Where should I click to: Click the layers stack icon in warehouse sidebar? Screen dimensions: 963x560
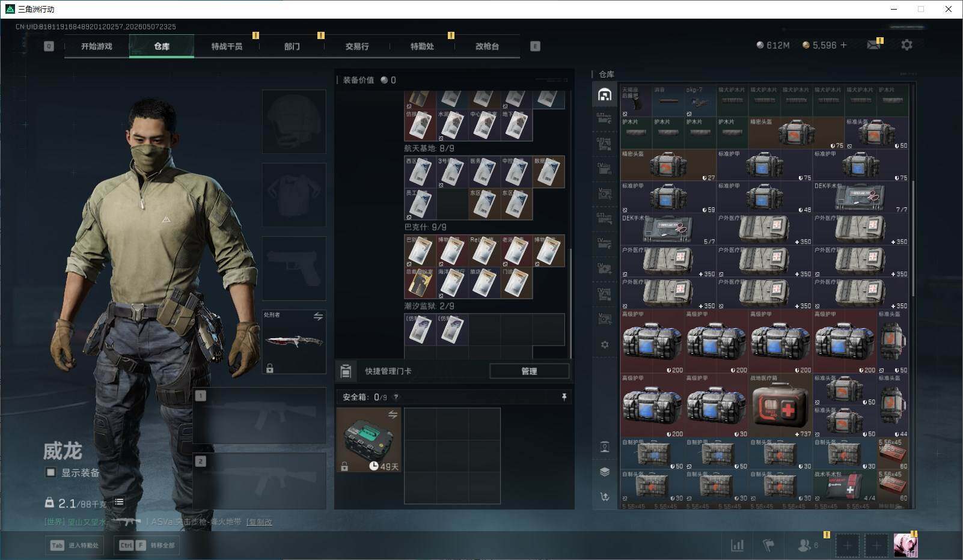point(605,472)
